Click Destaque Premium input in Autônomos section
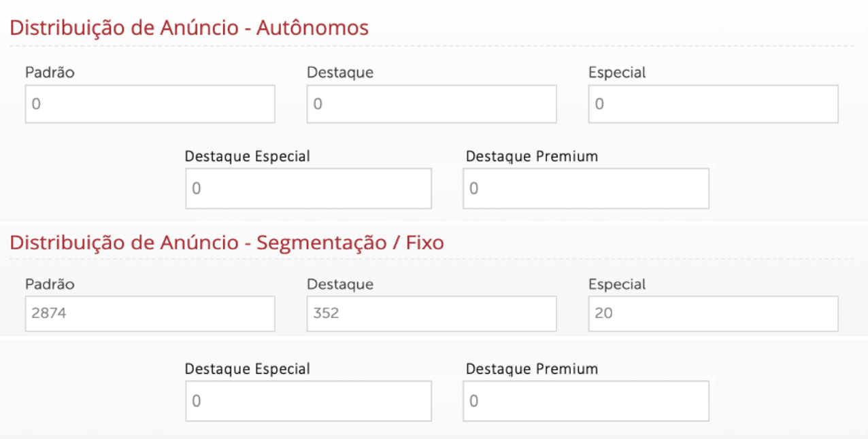Screen dimensions: 868x439 pyautogui.click(x=586, y=188)
